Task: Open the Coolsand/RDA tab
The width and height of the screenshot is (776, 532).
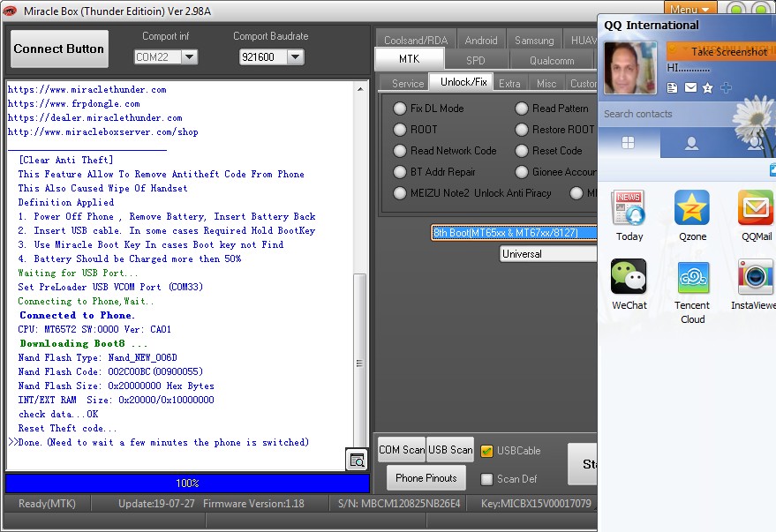Action: (416, 40)
